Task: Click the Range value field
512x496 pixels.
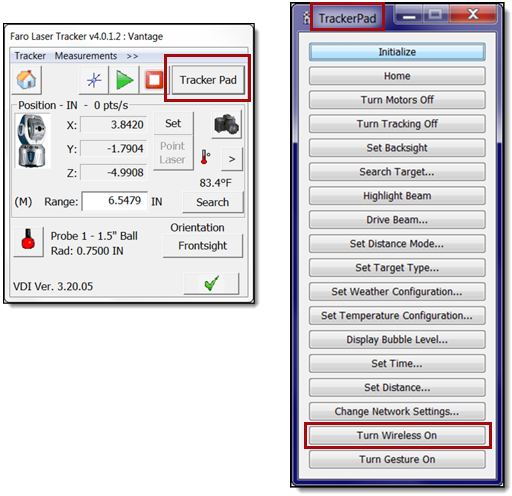Action: 115,201
